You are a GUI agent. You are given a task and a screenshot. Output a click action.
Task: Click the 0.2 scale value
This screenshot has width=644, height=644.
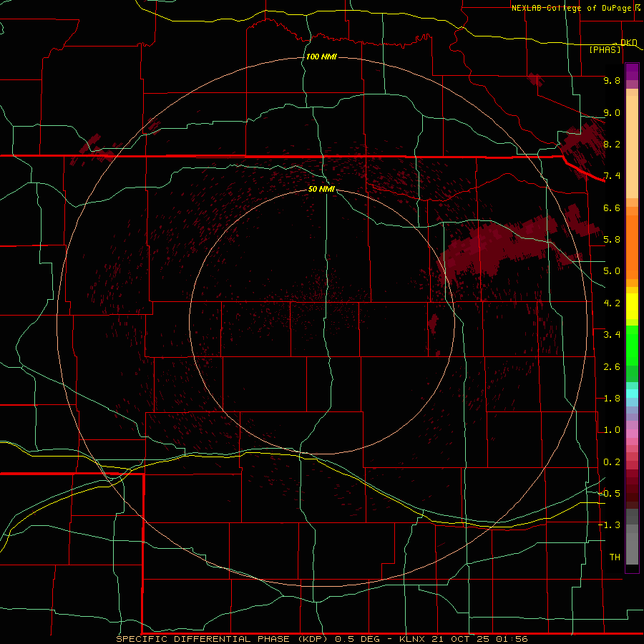click(x=612, y=462)
